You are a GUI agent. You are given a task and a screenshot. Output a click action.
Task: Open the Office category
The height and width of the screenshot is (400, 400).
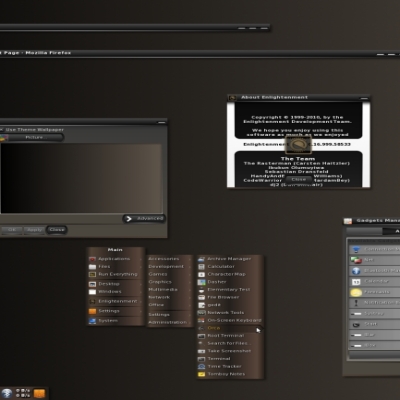[170, 305]
